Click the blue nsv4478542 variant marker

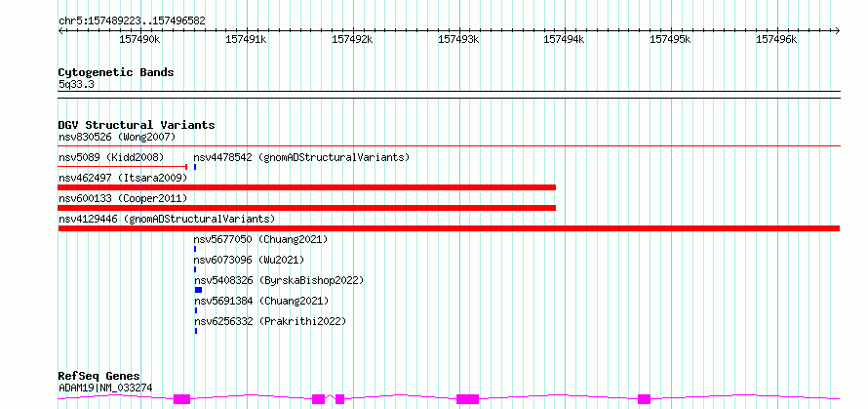(195, 167)
